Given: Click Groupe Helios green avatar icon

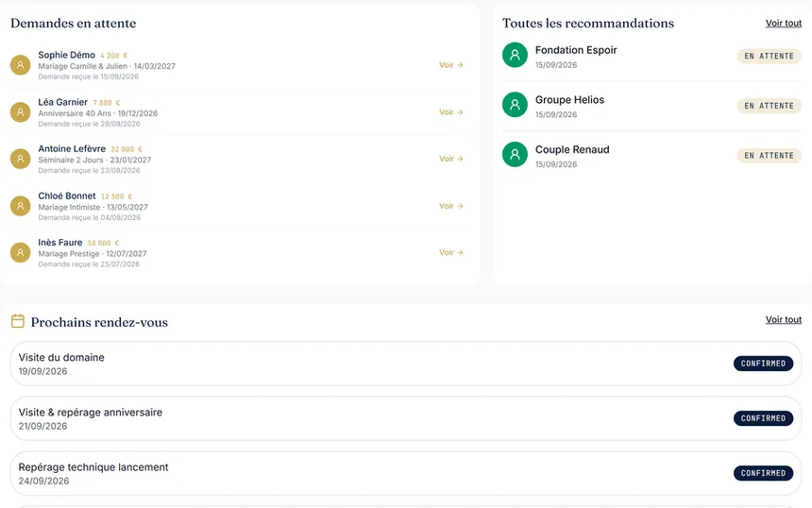Looking at the screenshot, I should 515,105.
